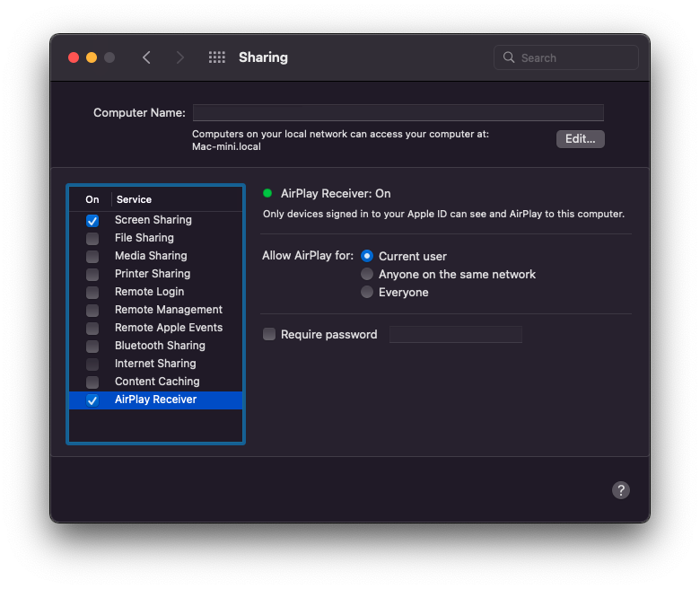
Task: Select the Current user radio button
Action: click(x=367, y=256)
